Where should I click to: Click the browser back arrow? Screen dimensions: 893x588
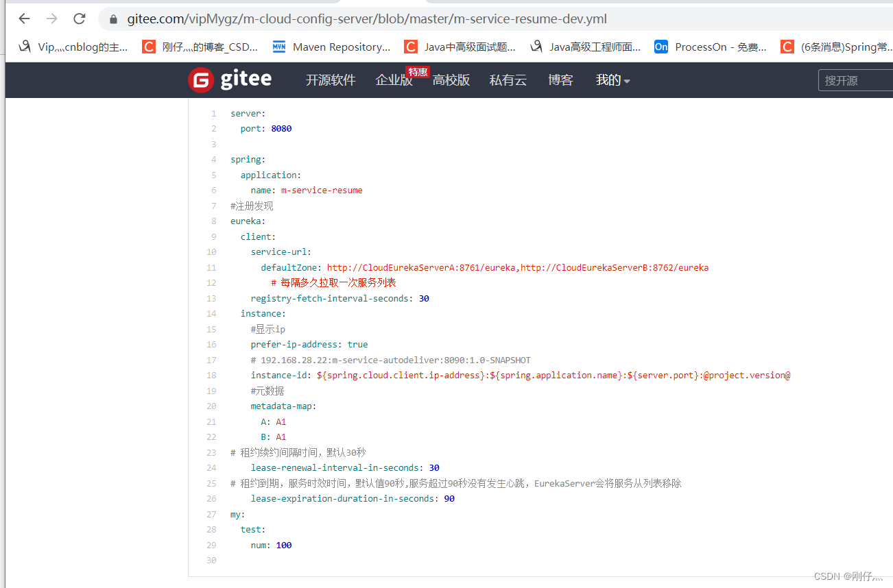point(24,19)
